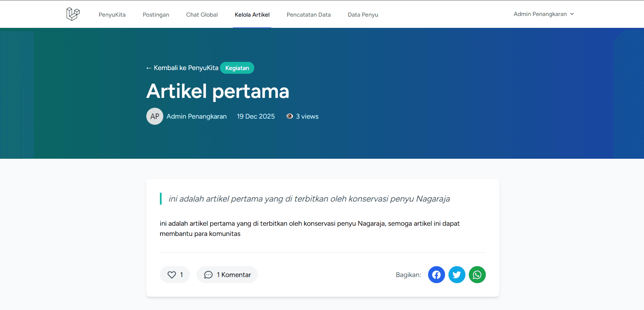Click the comment bubble icon

(208, 275)
